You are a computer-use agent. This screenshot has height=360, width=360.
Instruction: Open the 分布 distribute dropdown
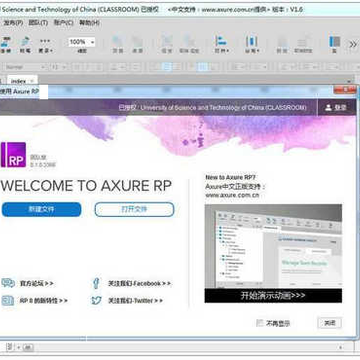tap(252, 45)
